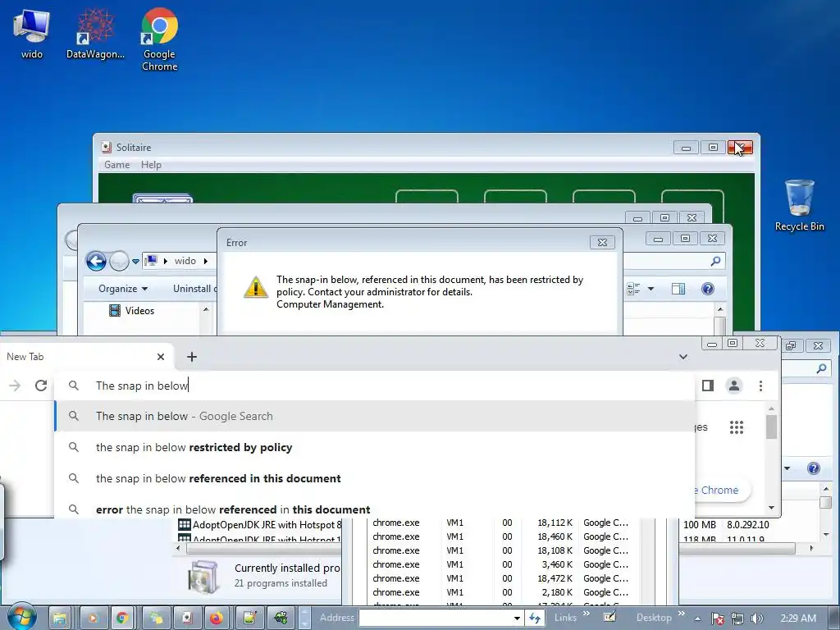Screen dimensions: 840x630
Task: Select the New Tab tab in Chrome
Action: click(85, 357)
